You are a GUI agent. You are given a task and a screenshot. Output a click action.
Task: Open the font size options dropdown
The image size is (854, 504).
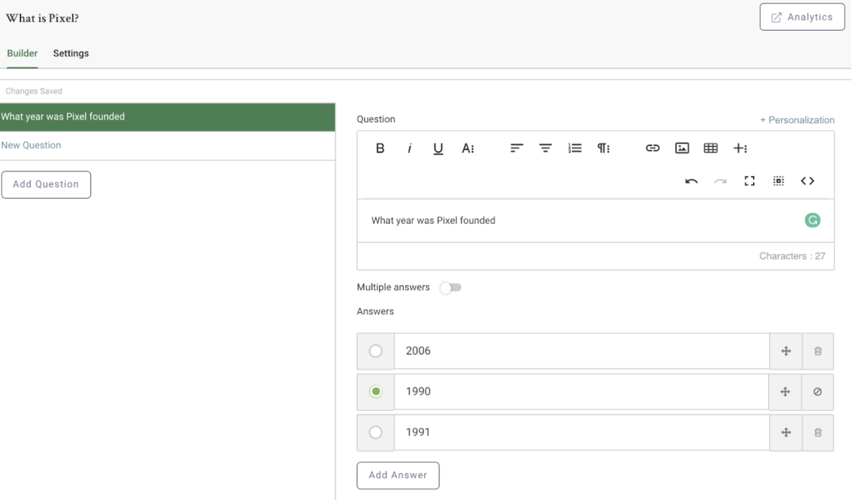[x=468, y=148]
